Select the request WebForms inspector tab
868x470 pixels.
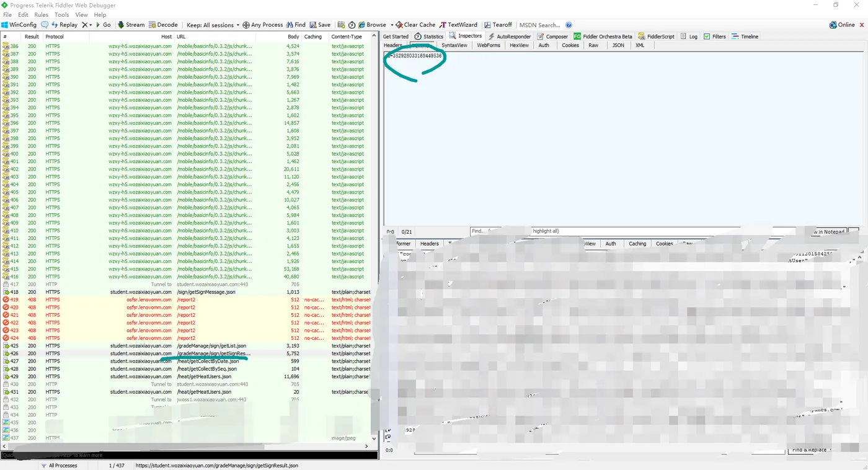click(x=489, y=45)
